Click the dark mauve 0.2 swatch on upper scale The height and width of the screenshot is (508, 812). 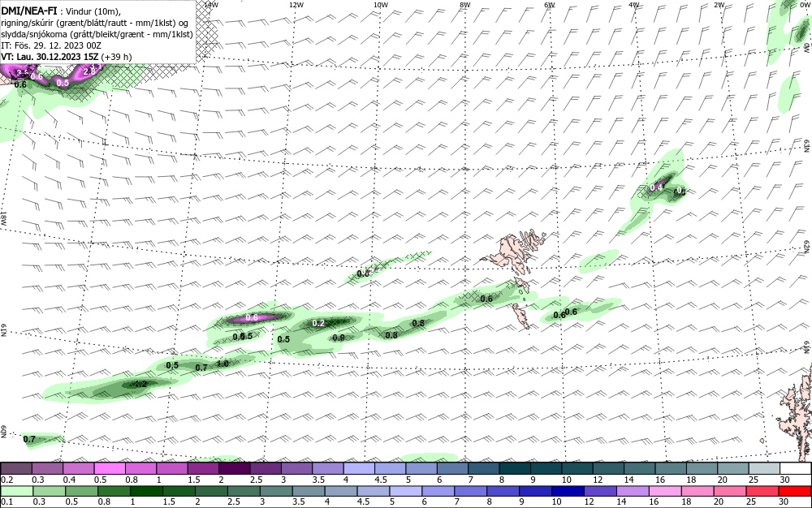pos(16,469)
